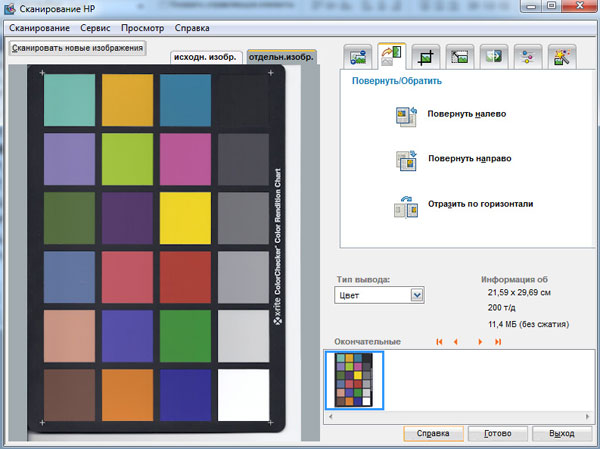
Task: Click the Отразить по горизонтали flip icon
Action: click(406, 204)
